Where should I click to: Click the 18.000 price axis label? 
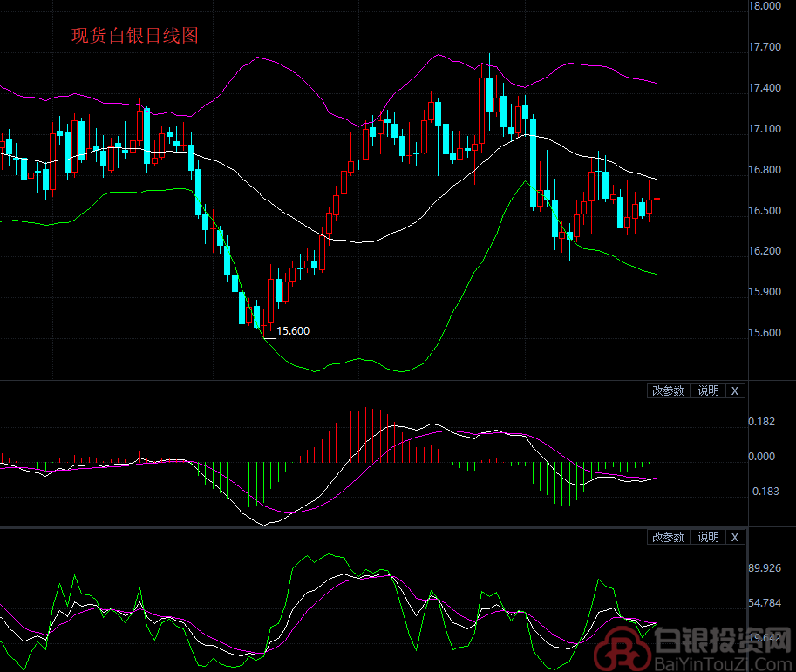click(765, 6)
